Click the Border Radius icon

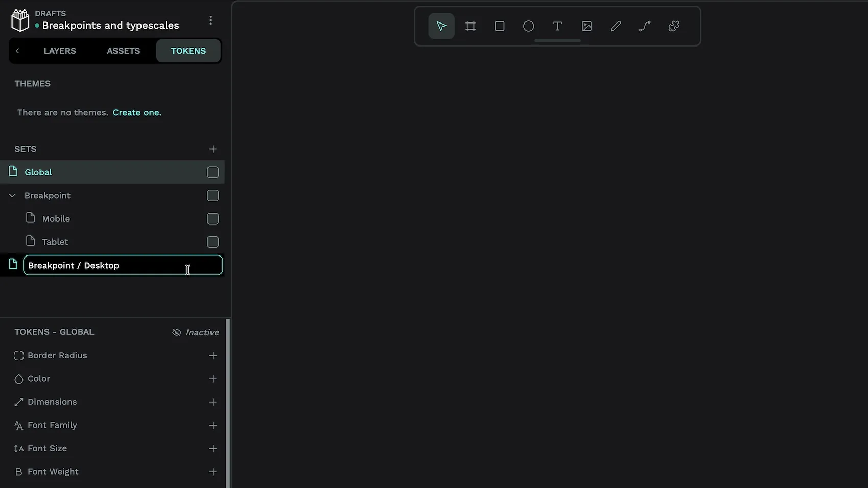[19, 356]
